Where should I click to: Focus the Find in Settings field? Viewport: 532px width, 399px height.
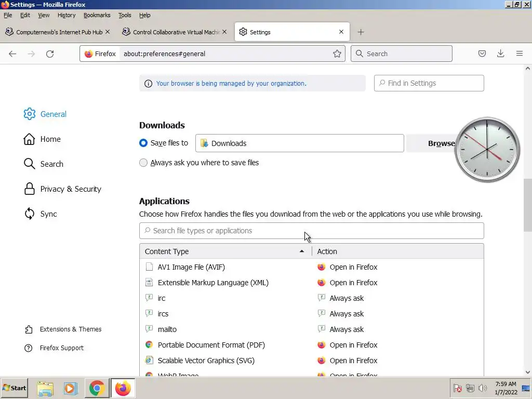coord(429,83)
